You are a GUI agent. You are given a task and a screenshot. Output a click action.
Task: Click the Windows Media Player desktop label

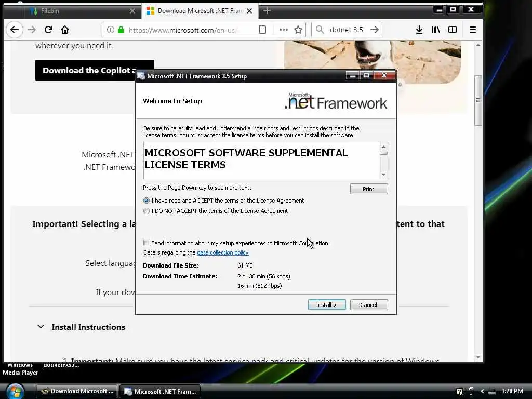tap(20, 368)
